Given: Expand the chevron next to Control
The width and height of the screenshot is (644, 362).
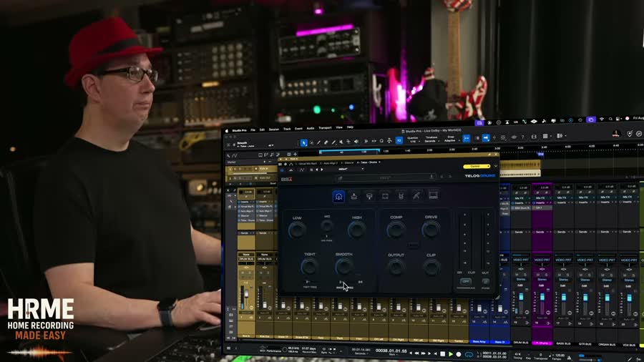Looking at the screenshot, I should click(495, 166).
